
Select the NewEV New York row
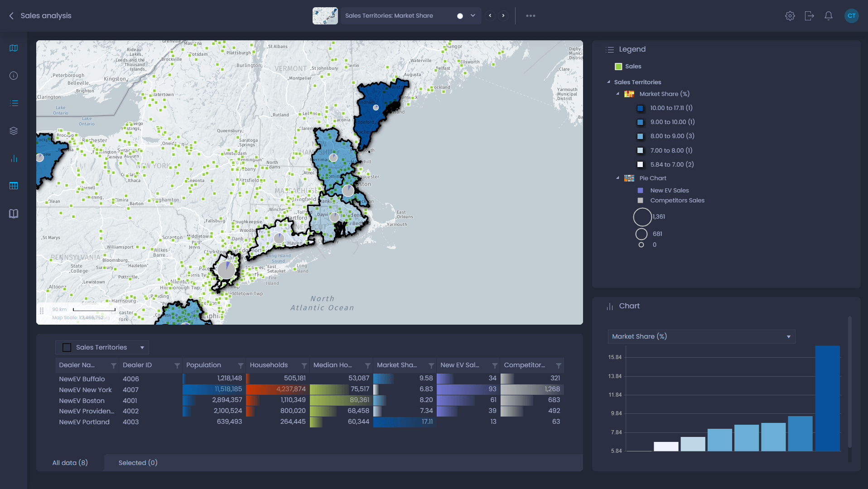click(309, 389)
